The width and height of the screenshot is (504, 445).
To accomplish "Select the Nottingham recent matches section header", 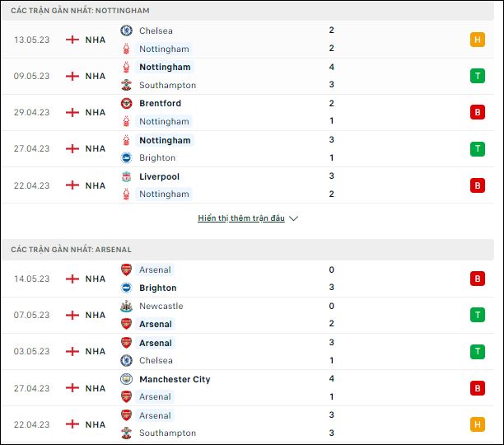I will tap(248, 11).
